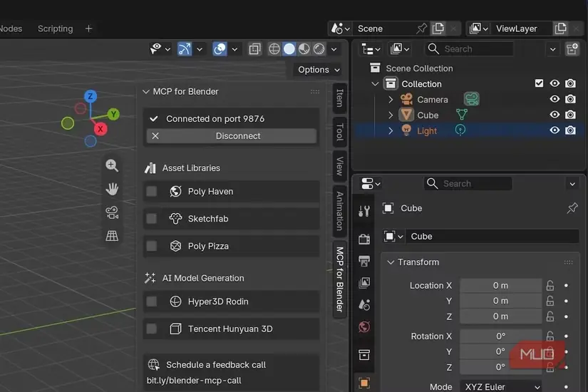Switch to orthographic grid view icon

click(x=112, y=236)
